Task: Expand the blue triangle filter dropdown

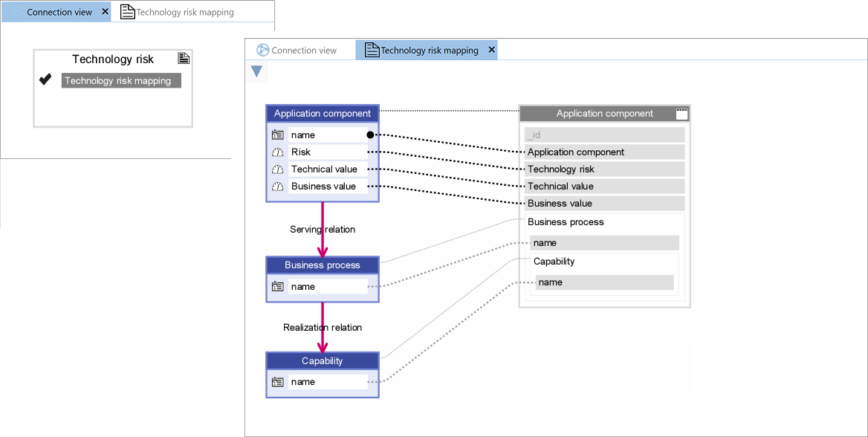Action: pos(256,71)
